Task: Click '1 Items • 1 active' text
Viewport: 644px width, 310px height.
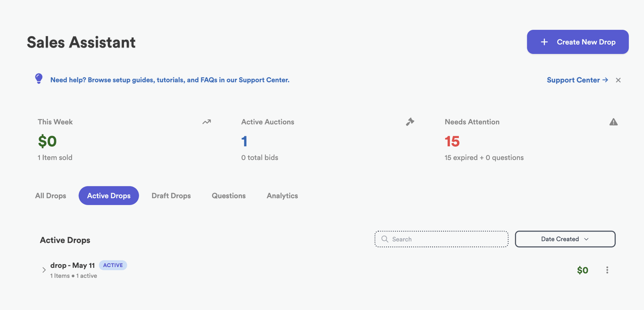Action: click(74, 276)
